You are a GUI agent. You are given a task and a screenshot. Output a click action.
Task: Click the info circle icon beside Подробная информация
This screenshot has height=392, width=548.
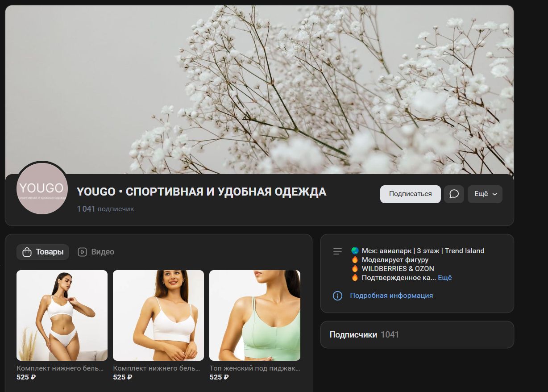(x=337, y=296)
